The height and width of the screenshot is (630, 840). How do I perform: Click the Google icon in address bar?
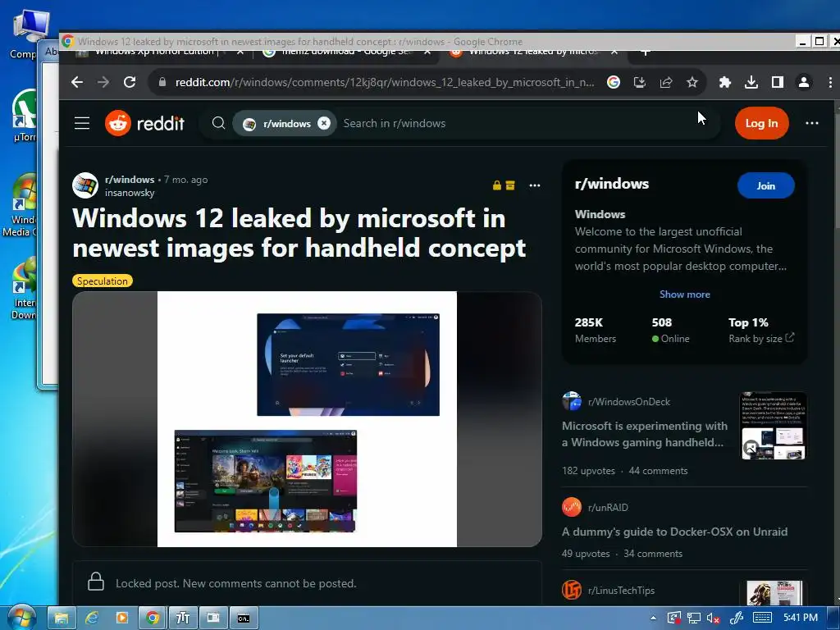[614, 82]
